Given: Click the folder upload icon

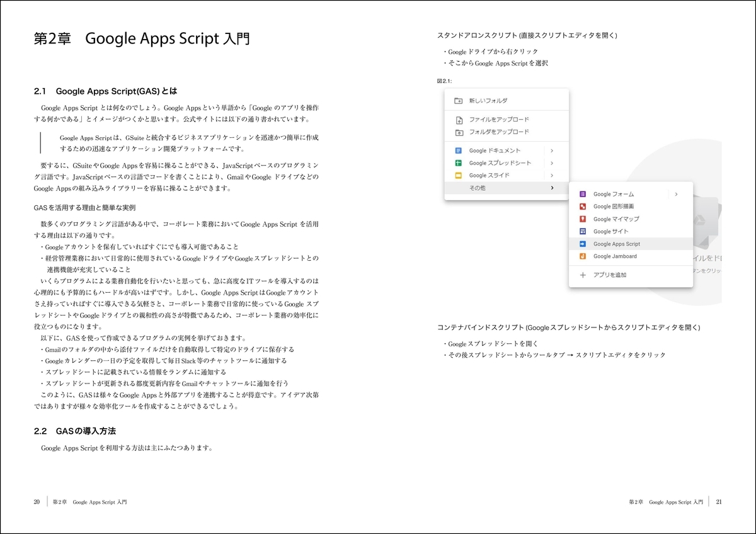Looking at the screenshot, I should (459, 132).
